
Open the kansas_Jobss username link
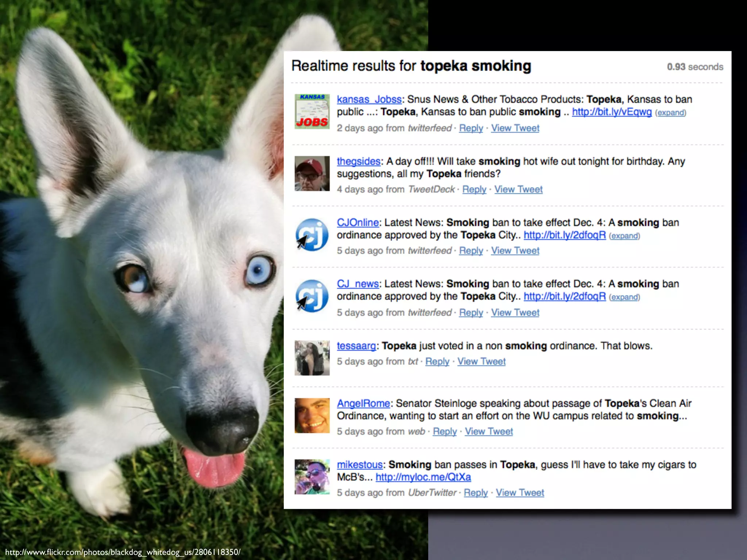click(x=369, y=99)
